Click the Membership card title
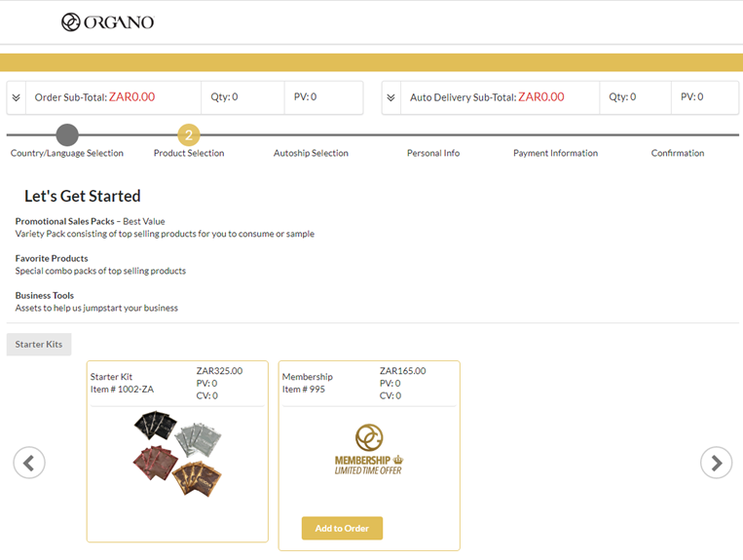743x560 pixels. click(x=308, y=377)
